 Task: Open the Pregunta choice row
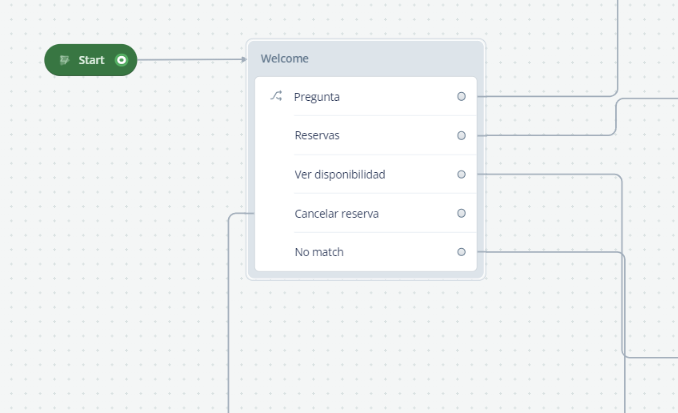tap(366, 96)
